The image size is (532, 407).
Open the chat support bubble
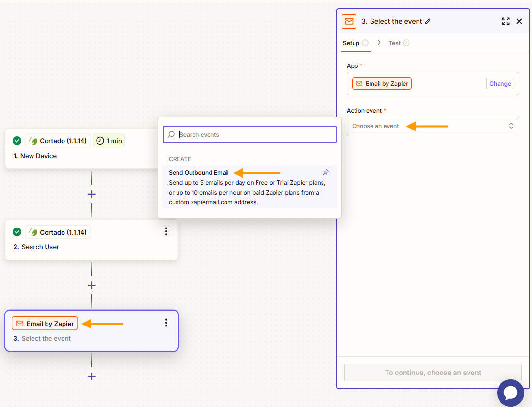click(x=510, y=393)
